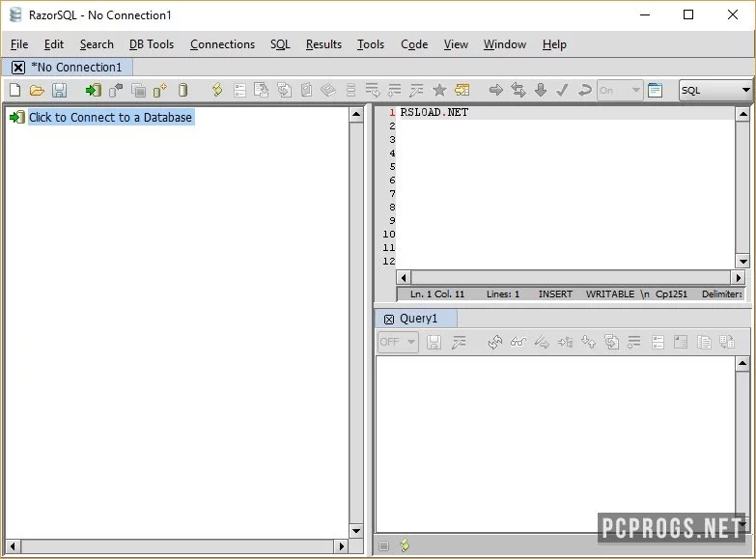The width and height of the screenshot is (756, 559).
Task: Click the cylinder with sparkle (add connection) icon
Action: pyautogui.click(x=160, y=90)
